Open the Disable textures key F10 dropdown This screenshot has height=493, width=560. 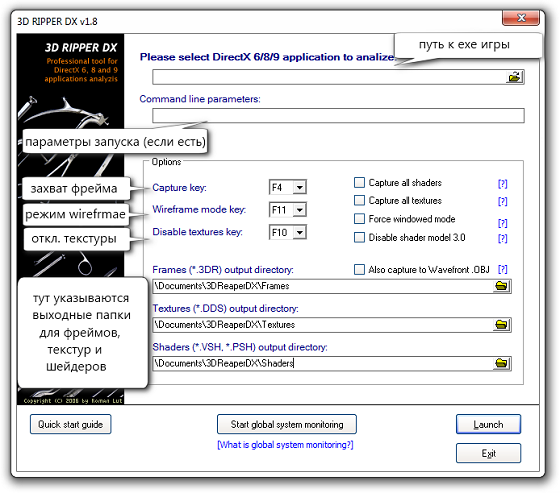pyautogui.click(x=300, y=233)
